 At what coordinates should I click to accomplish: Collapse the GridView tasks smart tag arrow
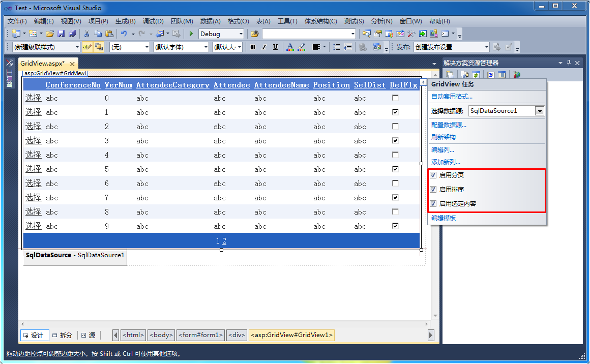[x=424, y=82]
